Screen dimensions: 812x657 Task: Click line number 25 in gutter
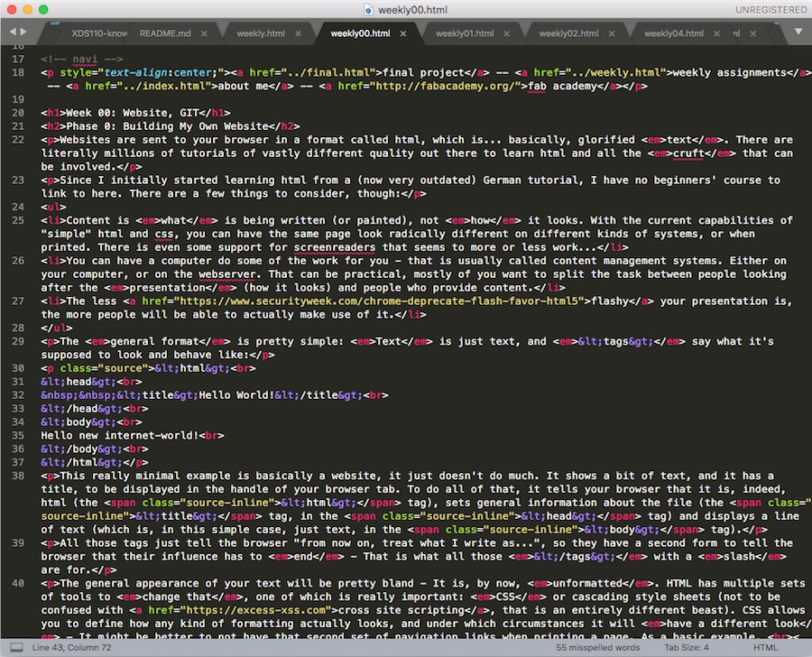click(x=18, y=220)
